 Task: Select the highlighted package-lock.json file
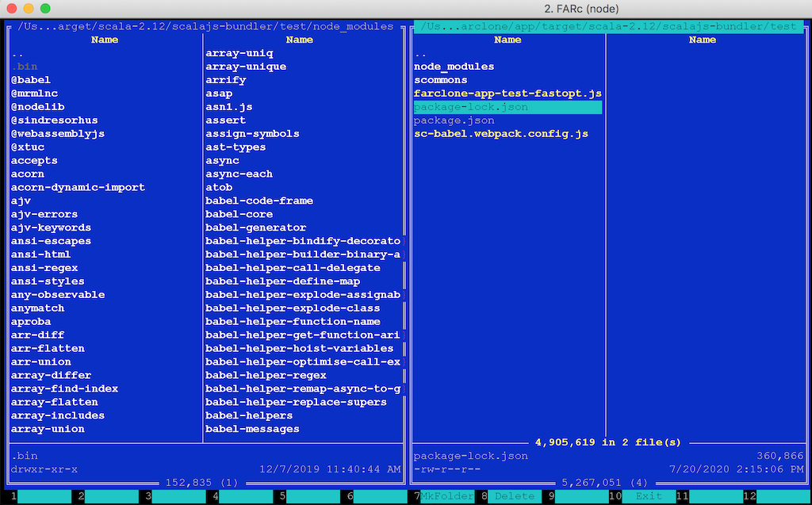tap(508, 107)
